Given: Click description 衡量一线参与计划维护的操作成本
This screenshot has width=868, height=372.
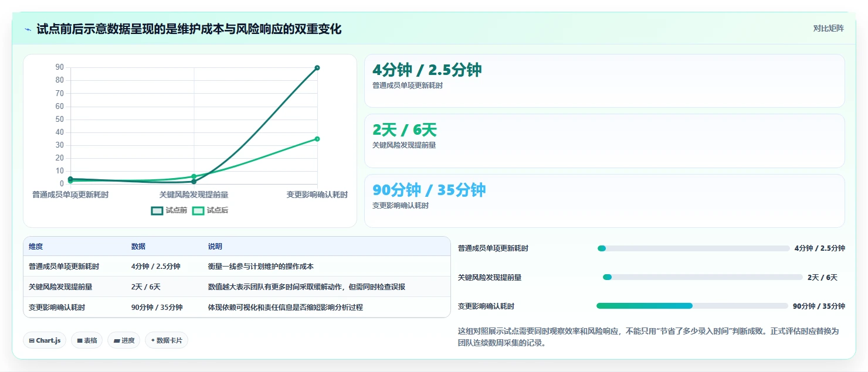Looking at the screenshot, I should pyautogui.click(x=261, y=267).
